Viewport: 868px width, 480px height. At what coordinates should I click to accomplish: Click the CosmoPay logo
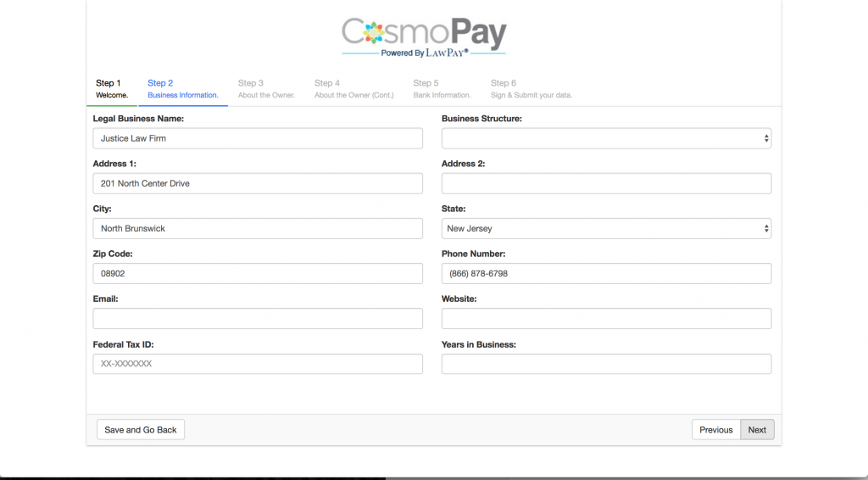point(424,37)
